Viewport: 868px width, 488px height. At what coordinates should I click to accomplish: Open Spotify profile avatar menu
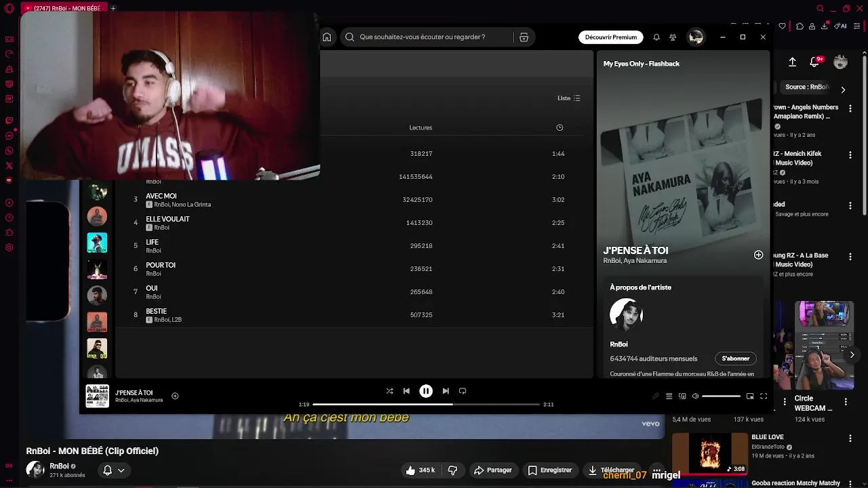click(x=696, y=37)
